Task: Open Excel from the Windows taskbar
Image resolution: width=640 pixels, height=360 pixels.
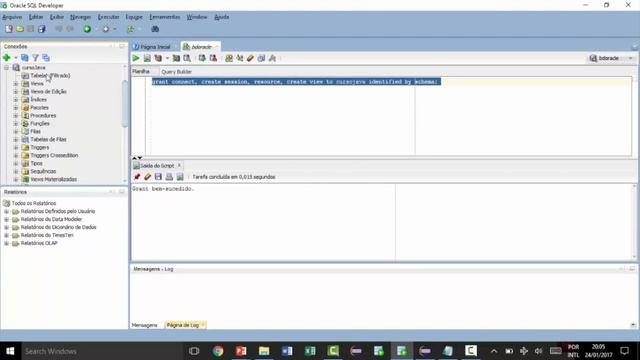Action: coord(310,351)
